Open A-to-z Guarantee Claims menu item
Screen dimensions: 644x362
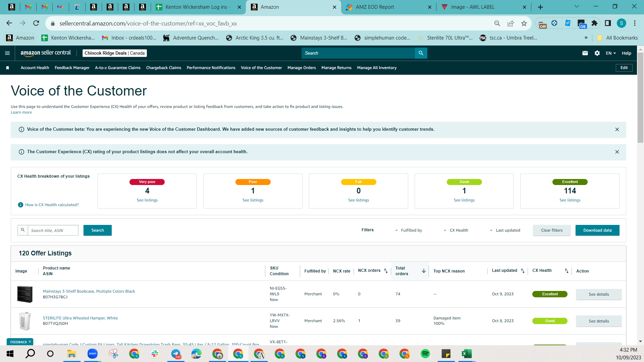(118, 68)
